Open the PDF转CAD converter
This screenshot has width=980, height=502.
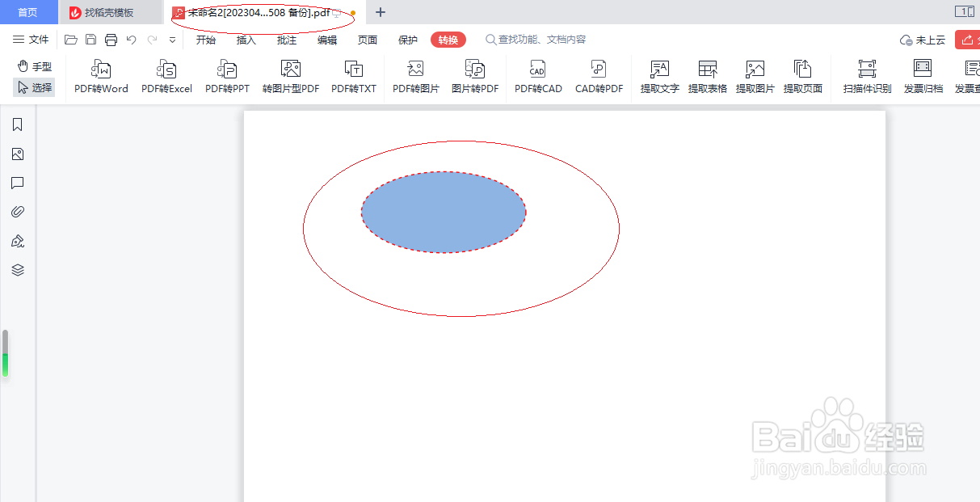538,77
